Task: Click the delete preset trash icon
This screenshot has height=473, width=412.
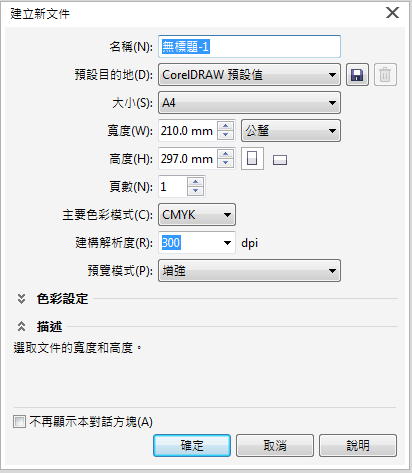Action: click(x=385, y=75)
